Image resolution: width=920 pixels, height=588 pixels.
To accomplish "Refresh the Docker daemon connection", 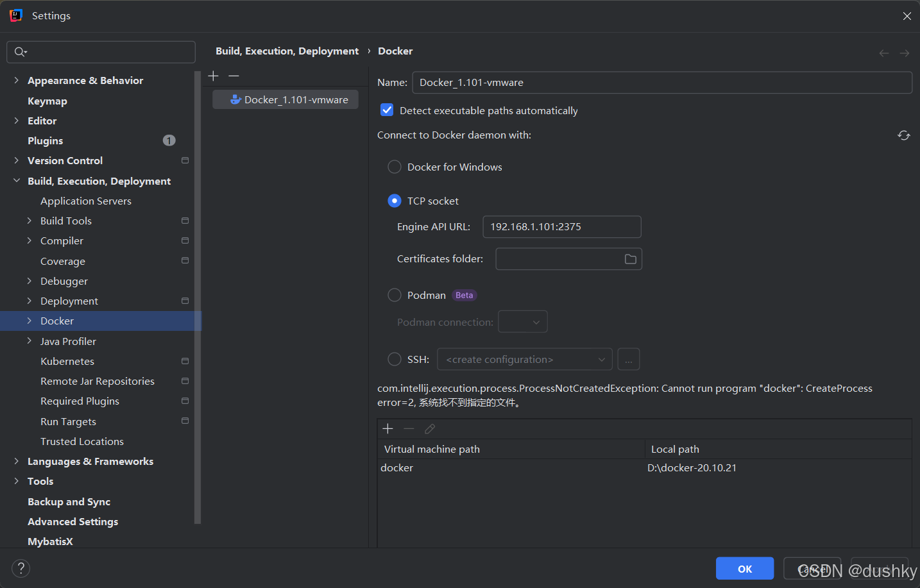I will pos(904,135).
